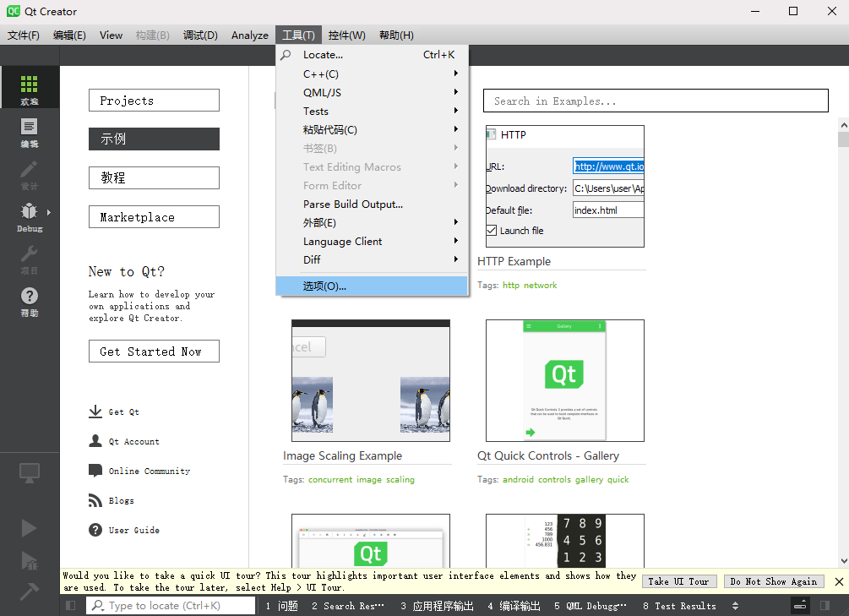Open the 文件(F) menu
The width and height of the screenshot is (849, 616).
[x=24, y=35]
